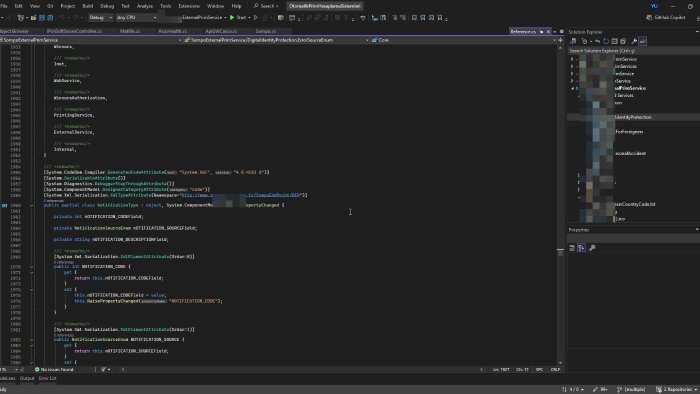The width and height of the screenshot is (700, 394).
Task: Select the IdentityProtection tree item
Action: coord(633,117)
